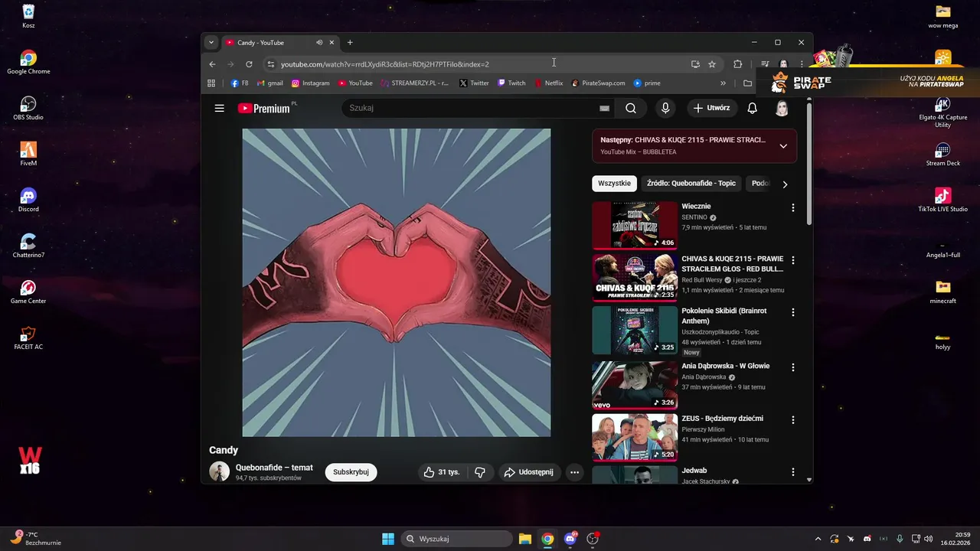Click the Windows taskbar Wyszukaj search box
The width and height of the screenshot is (980, 551).
point(456,539)
